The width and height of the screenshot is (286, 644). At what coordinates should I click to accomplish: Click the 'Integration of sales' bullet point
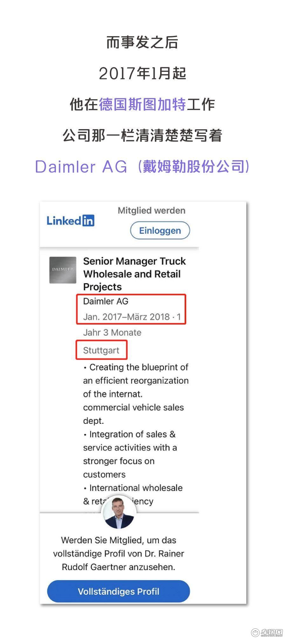tap(130, 454)
